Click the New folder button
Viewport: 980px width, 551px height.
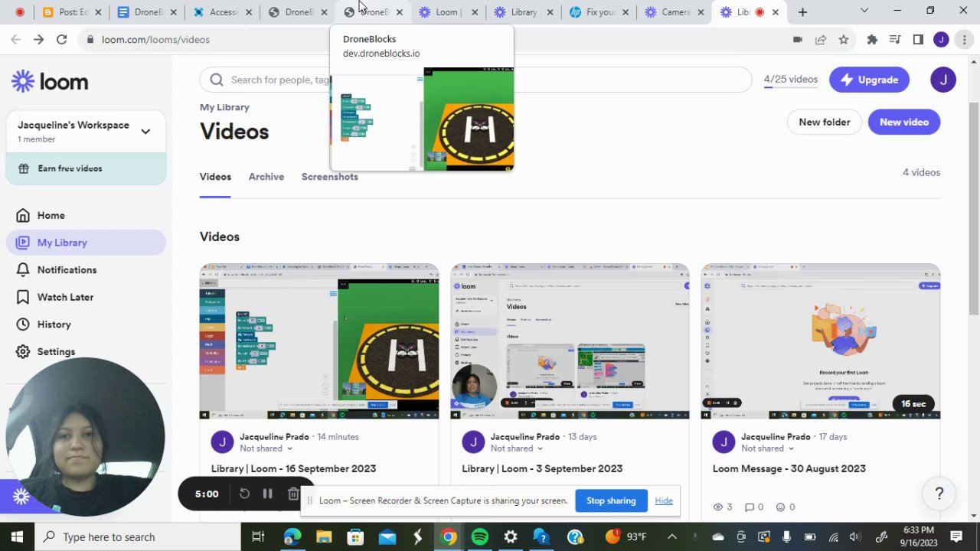pos(825,122)
